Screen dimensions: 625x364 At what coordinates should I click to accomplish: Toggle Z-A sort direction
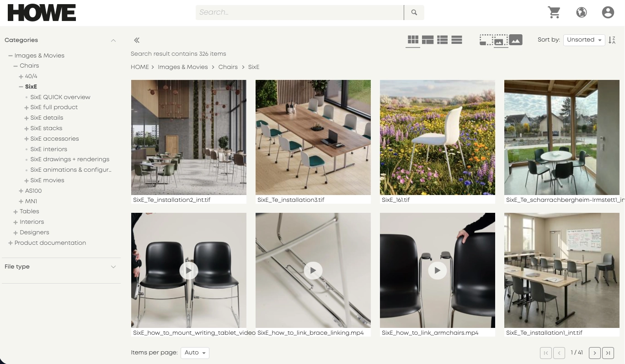coord(612,40)
